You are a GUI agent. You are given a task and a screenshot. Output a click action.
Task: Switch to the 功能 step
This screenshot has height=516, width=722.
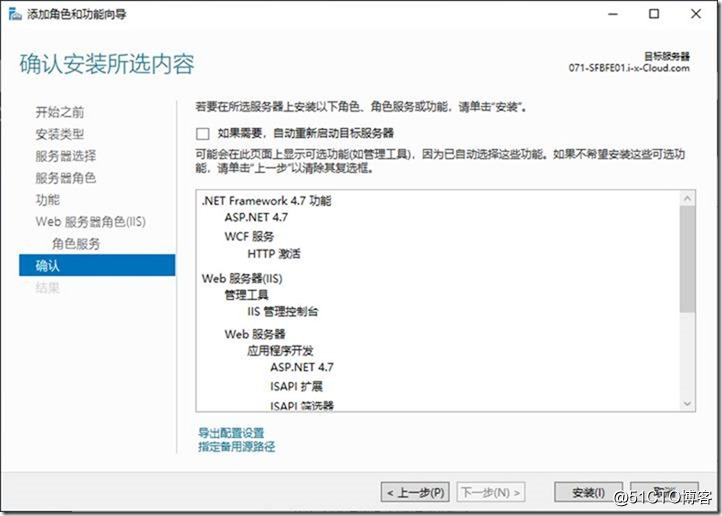tap(48, 200)
